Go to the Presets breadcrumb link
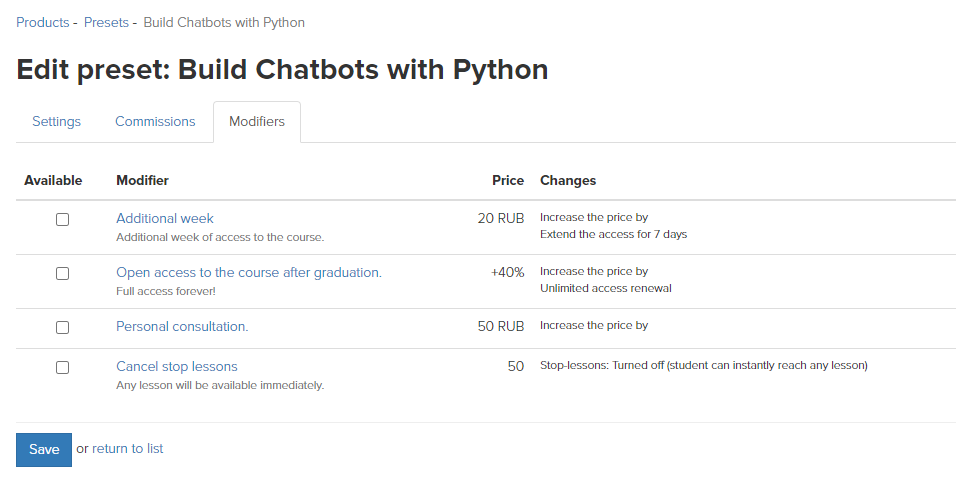 click(106, 22)
